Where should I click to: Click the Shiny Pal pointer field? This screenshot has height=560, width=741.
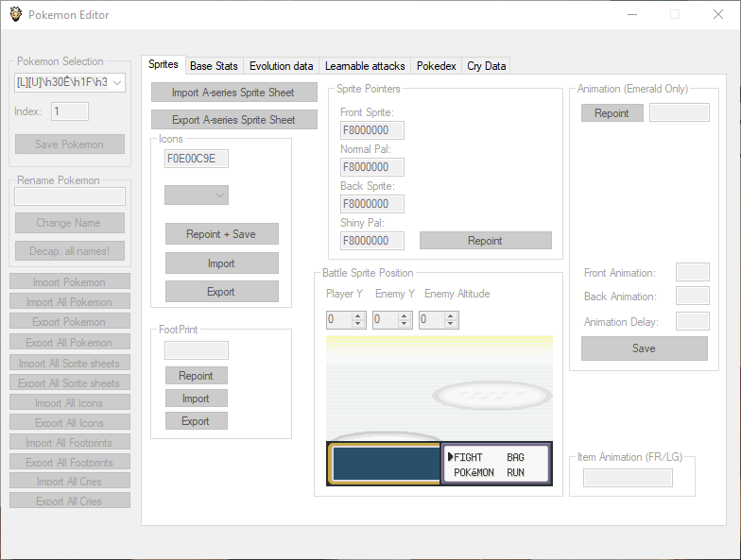(371, 241)
